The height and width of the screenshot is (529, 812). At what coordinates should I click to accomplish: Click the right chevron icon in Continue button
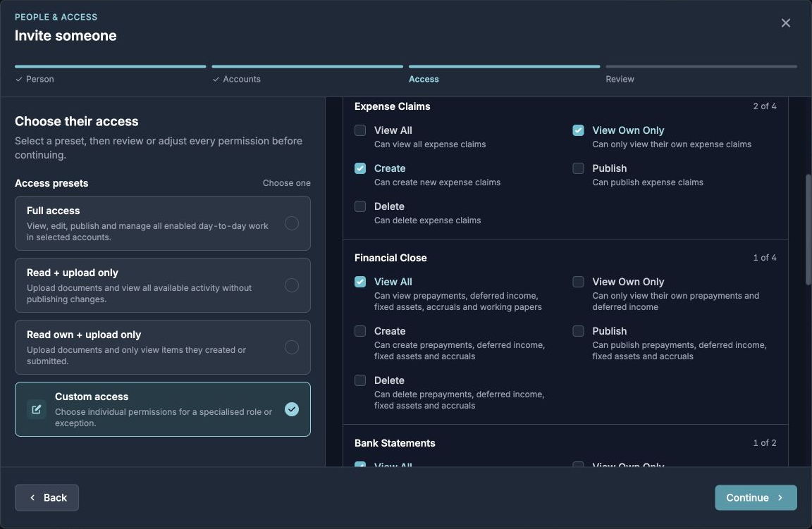780,497
